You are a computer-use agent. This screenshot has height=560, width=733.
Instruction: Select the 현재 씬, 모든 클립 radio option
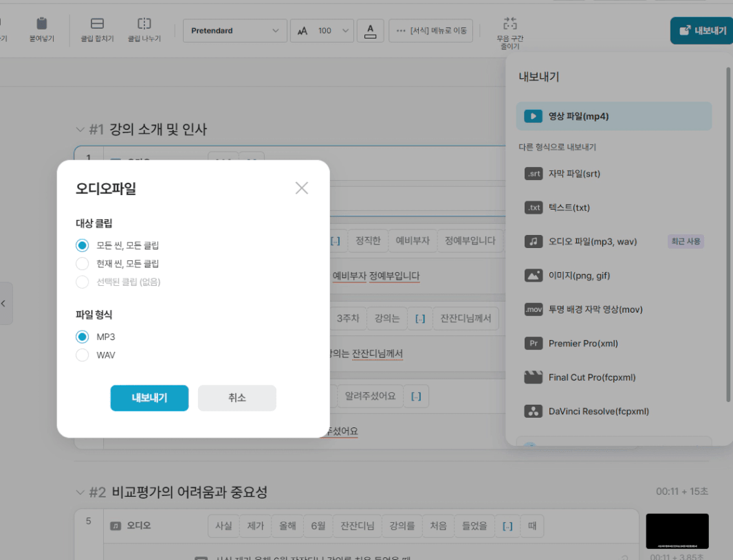(x=83, y=264)
